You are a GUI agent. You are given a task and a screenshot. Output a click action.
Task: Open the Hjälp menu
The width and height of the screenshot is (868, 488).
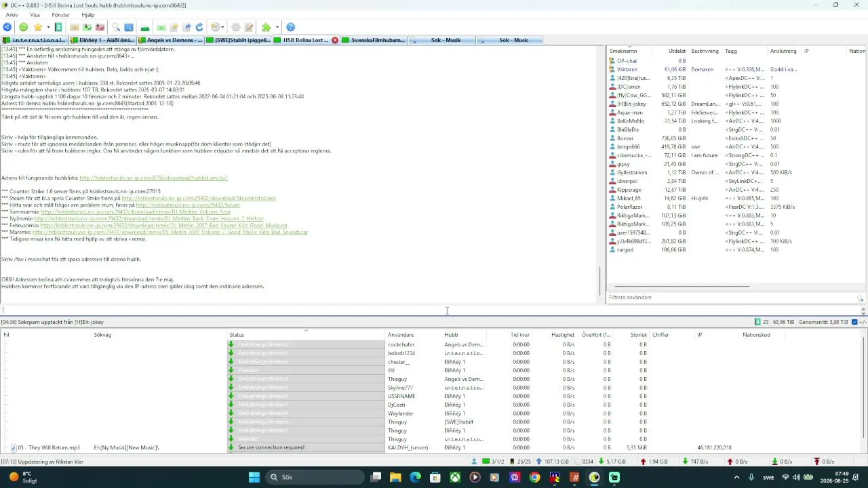pyautogui.click(x=88, y=14)
